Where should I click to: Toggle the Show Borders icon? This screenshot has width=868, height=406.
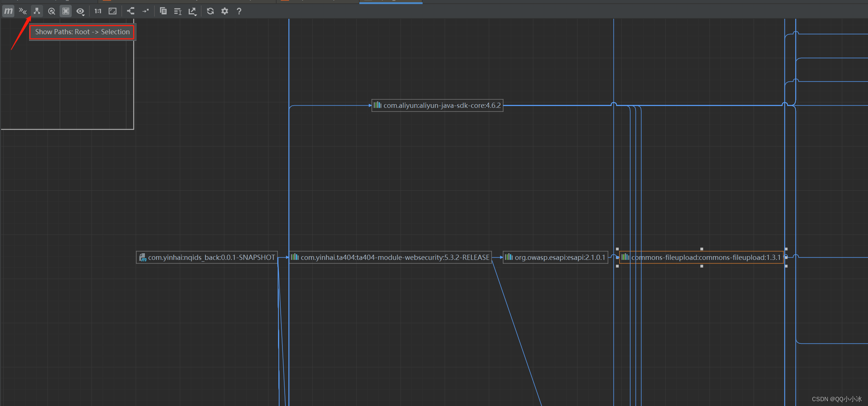click(x=65, y=11)
